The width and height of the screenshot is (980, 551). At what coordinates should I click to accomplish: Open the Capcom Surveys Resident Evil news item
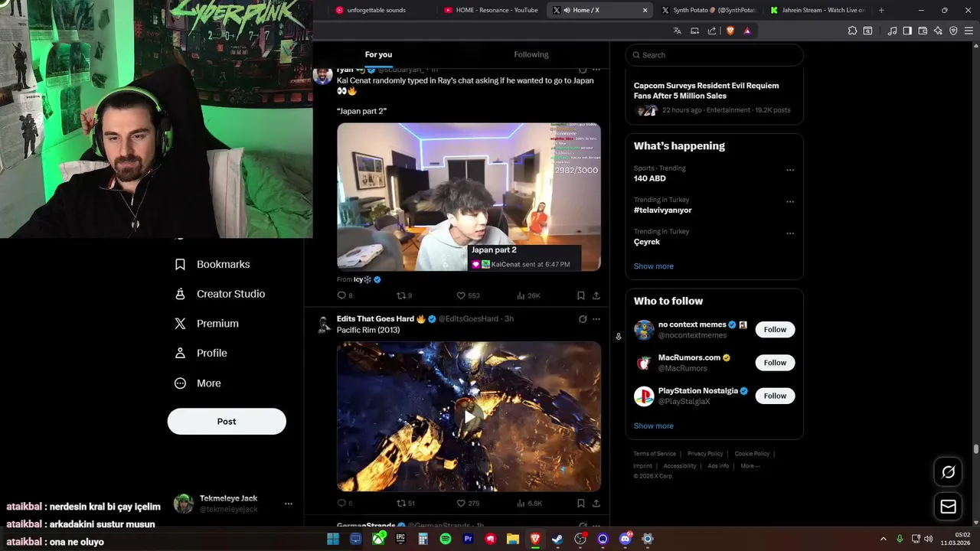pos(714,97)
